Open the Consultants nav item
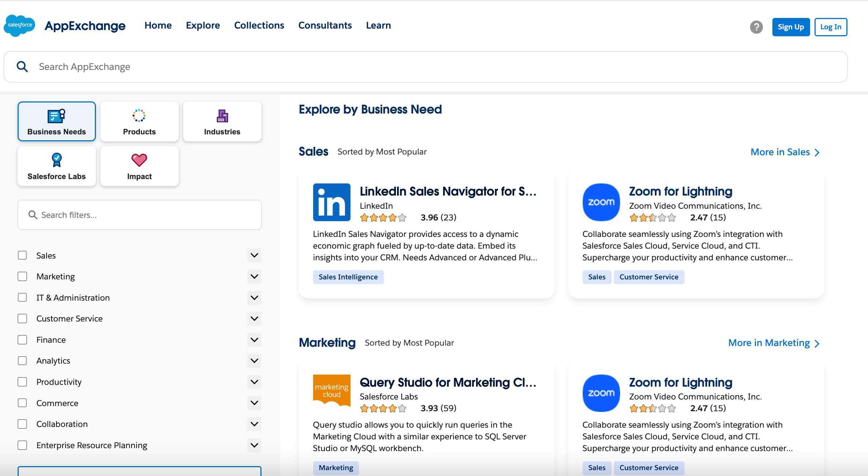This screenshot has height=476, width=868. coord(325,25)
